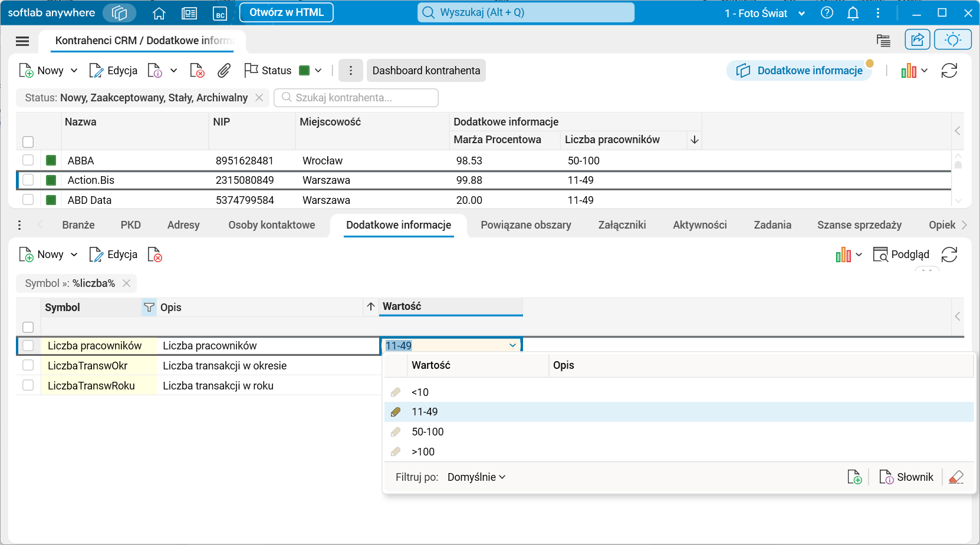The height and width of the screenshot is (545, 980).
Task: Switch to the Branże tab
Action: (x=78, y=225)
